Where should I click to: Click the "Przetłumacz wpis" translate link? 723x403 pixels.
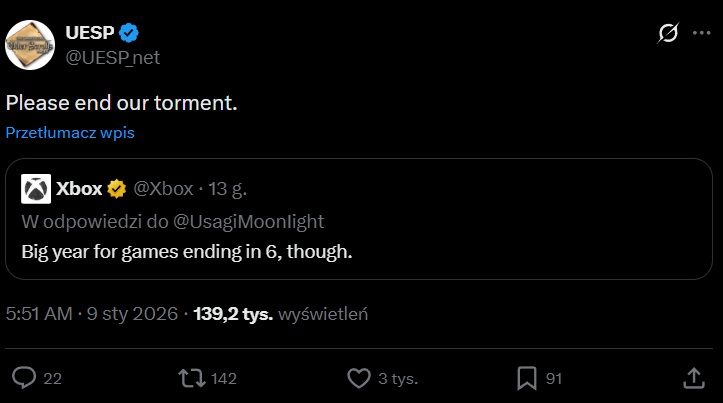(70, 132)
